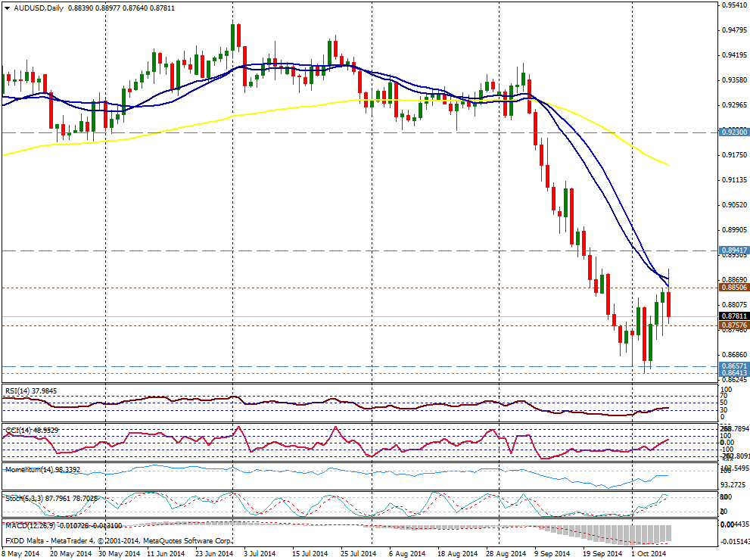Viewport: 750px width, 560px height.
Task: Select the 0.88506 resistance price tag
Action: pos(733,288)
